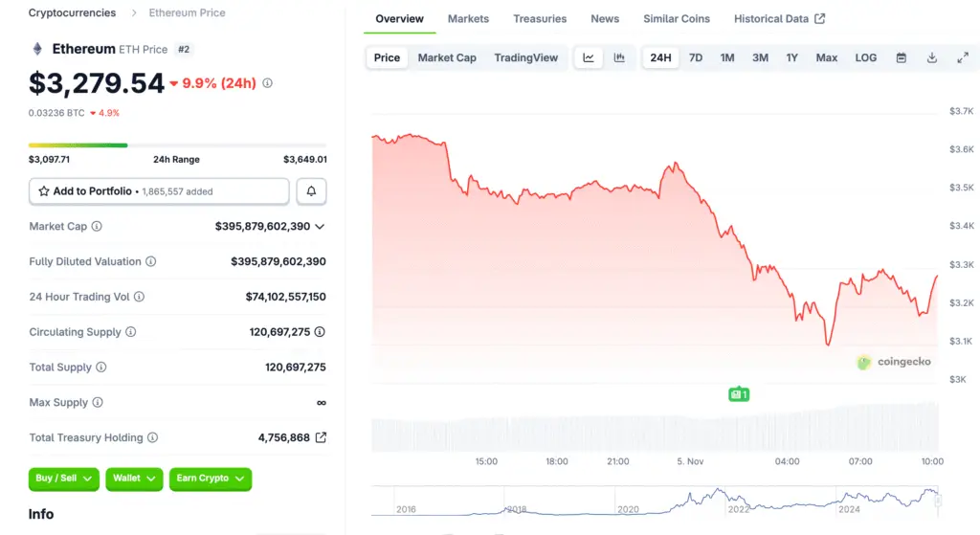Open the Buy / Sell dropdown
Viewport: 980px width, 535px height.
64,479
